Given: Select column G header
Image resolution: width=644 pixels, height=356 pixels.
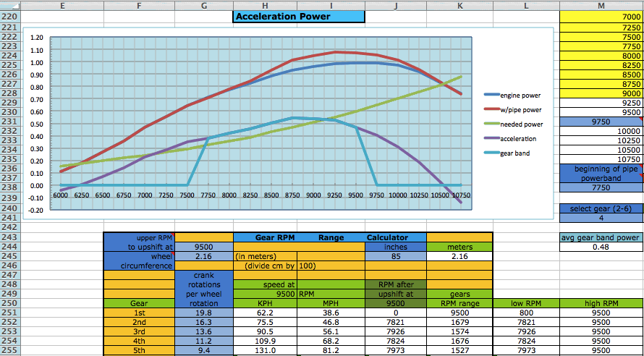Looking at the screenshot, I should 204,6.
